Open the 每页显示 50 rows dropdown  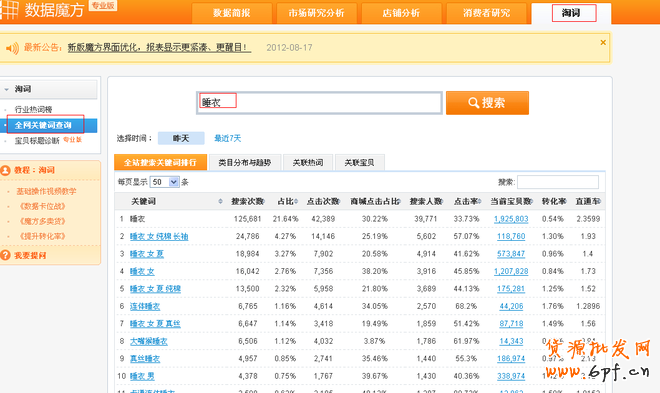pos(165,182)
